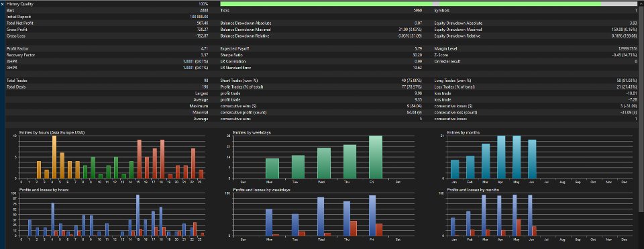
Task: Select the History Quality value 100%
Action: tap(203, 4)
